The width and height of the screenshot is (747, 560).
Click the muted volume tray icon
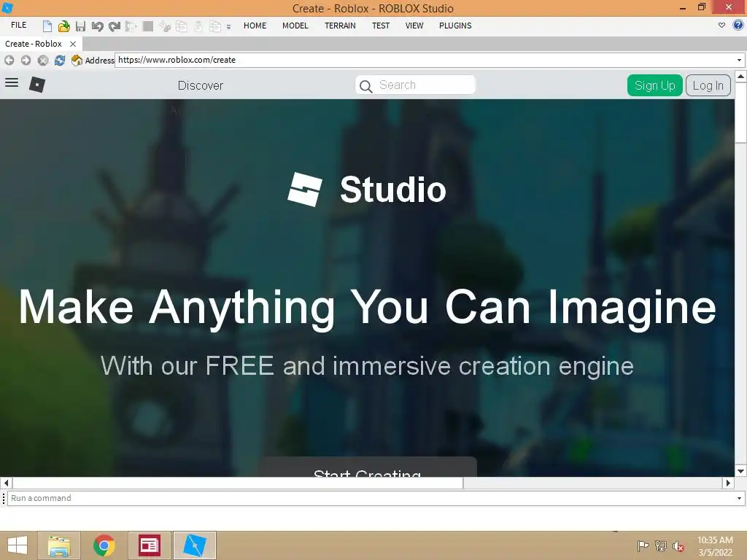[x=678, y=546]
